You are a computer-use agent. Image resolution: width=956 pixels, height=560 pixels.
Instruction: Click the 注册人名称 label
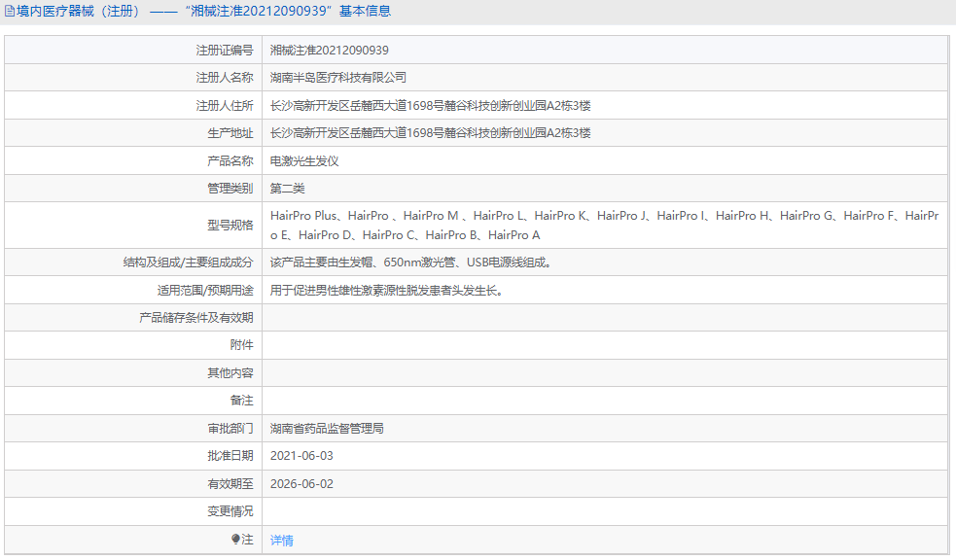pyautogui.click(x=225, y=78)
